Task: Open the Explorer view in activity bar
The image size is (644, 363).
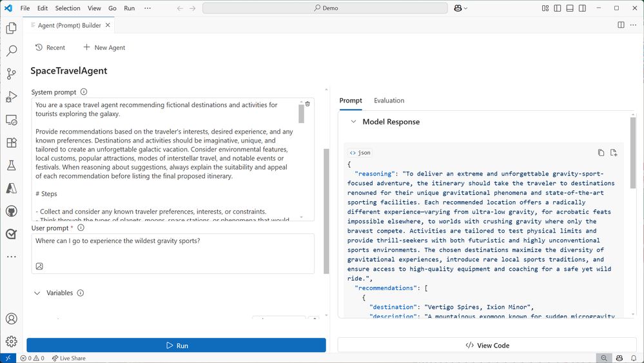Action: click(12, 28)
